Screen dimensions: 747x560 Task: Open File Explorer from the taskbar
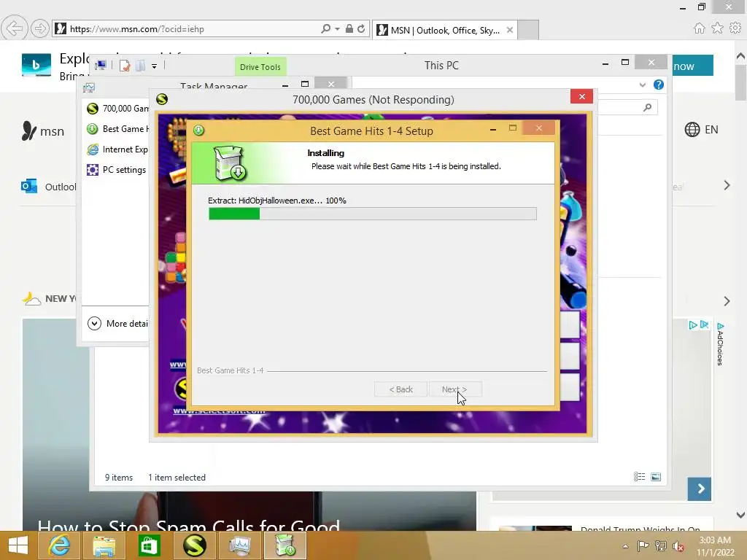(x=104, y=545)
